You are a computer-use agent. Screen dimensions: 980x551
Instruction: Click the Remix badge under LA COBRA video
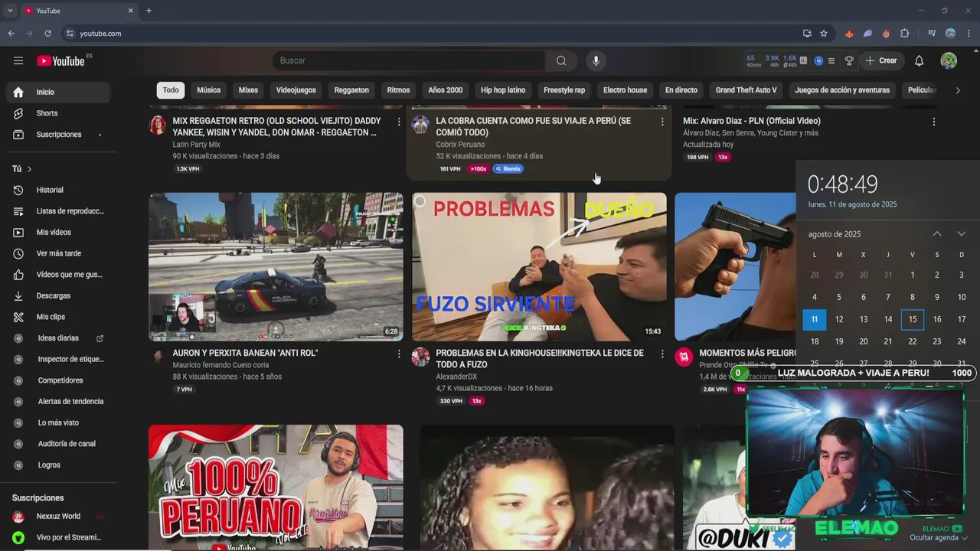[508, 169]
